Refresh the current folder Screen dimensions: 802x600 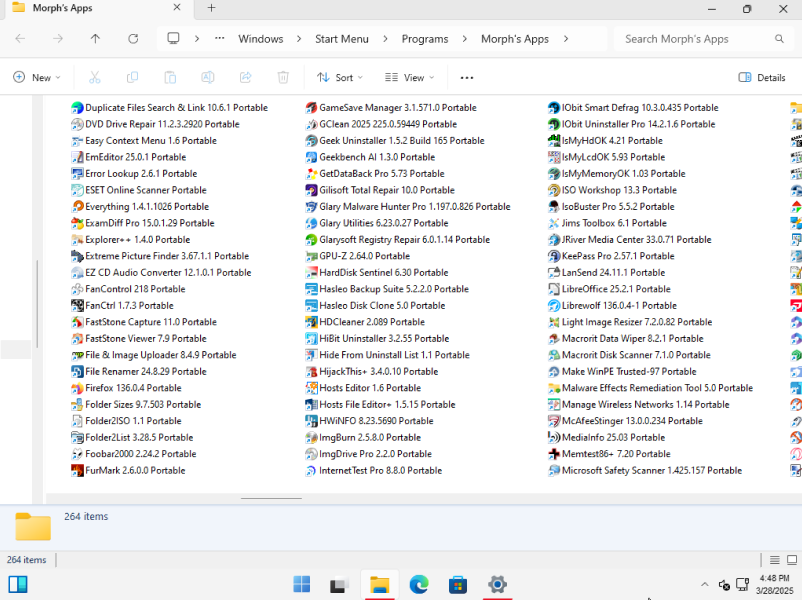133,39
